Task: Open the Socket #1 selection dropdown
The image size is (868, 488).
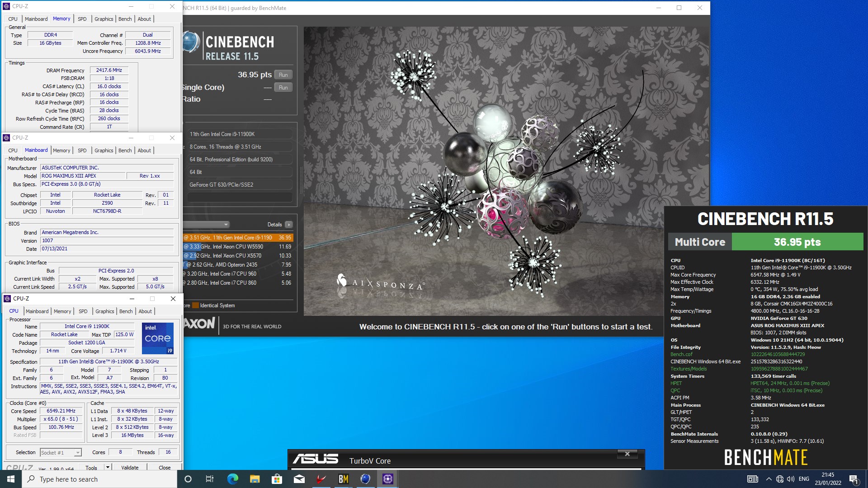Action: coord(78,452)
